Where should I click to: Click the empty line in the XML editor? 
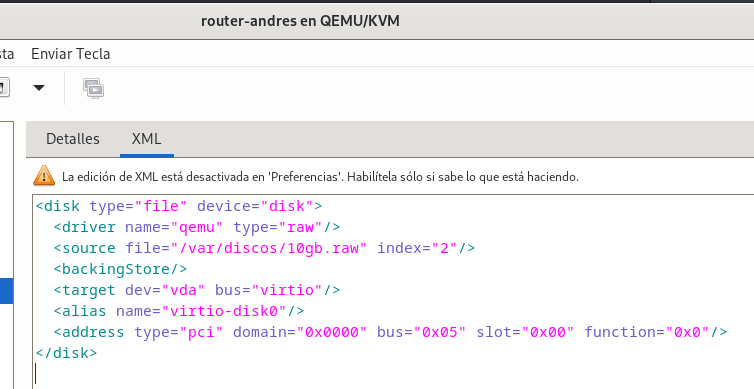[x=392, y=374]
